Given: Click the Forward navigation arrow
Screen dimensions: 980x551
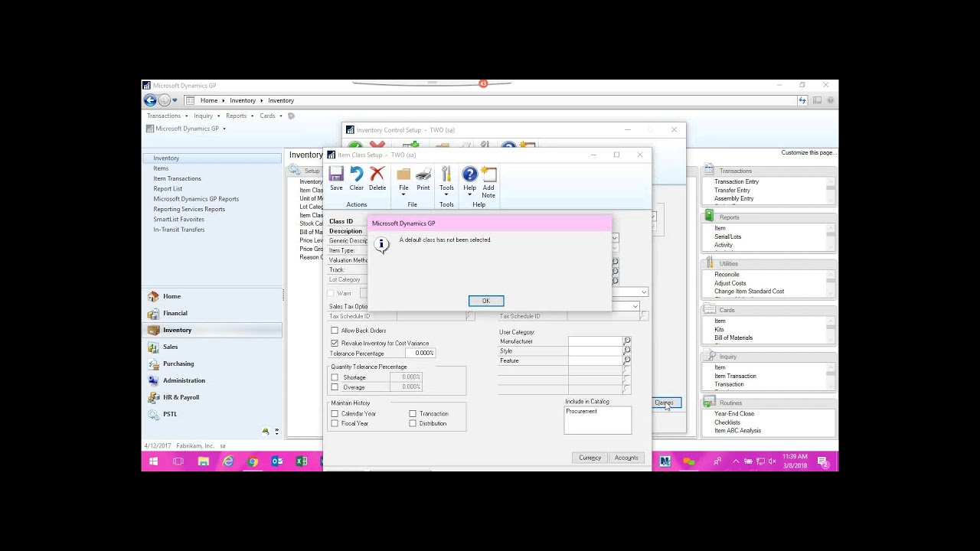Looking at the screenshot, I should (x=164, y=100).
